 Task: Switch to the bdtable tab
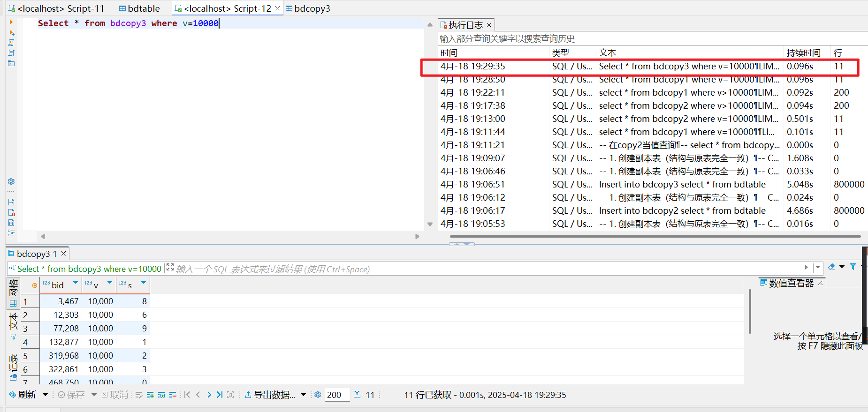point(139,8)
